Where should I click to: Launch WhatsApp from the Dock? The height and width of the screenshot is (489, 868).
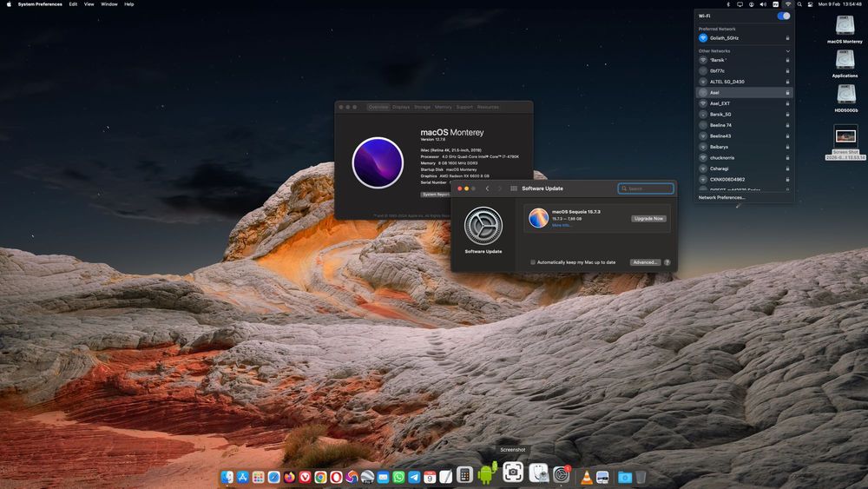click(398, 477)
